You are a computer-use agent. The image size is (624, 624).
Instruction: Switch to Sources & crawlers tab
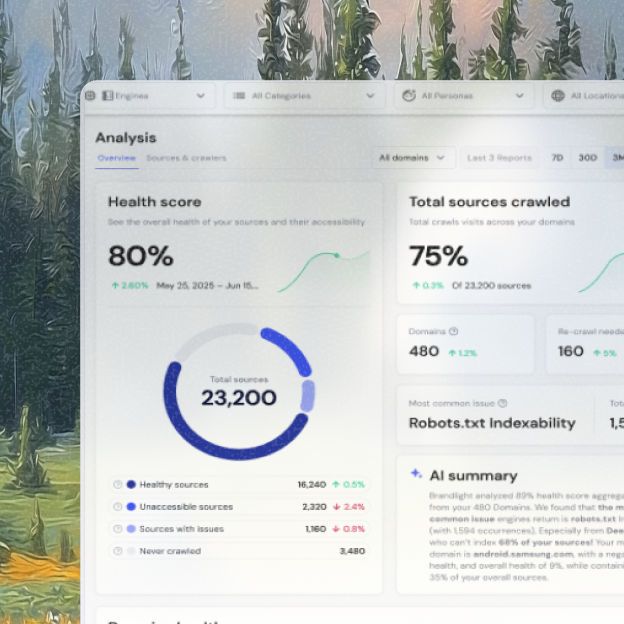pos(186,158)
